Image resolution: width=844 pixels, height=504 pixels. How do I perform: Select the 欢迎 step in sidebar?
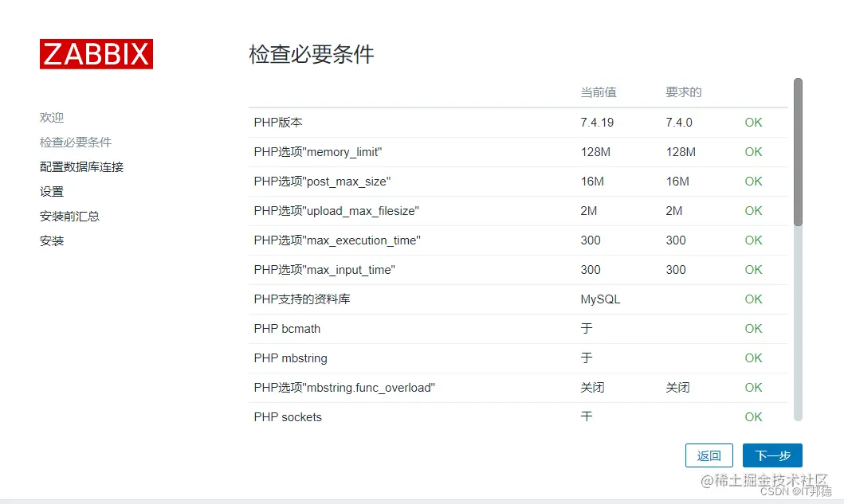coord(51,117)
